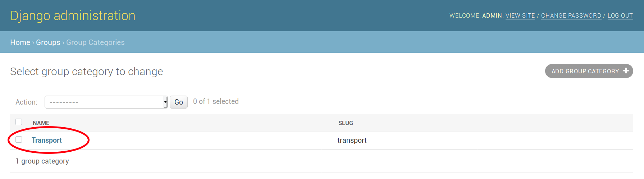Sort by the NAME column header
This screenshot has height=179, width=644.
(41, 123)
